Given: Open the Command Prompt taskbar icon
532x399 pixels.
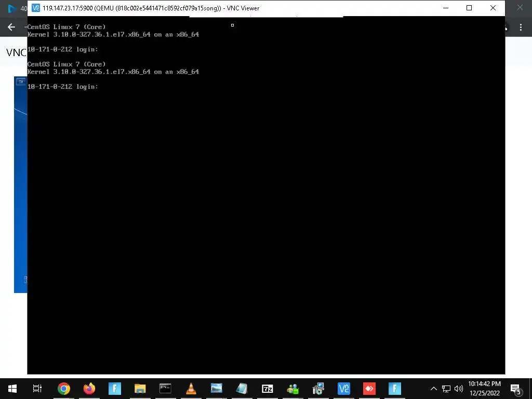Looking at the screenshot, I should (x=166, y=389).
